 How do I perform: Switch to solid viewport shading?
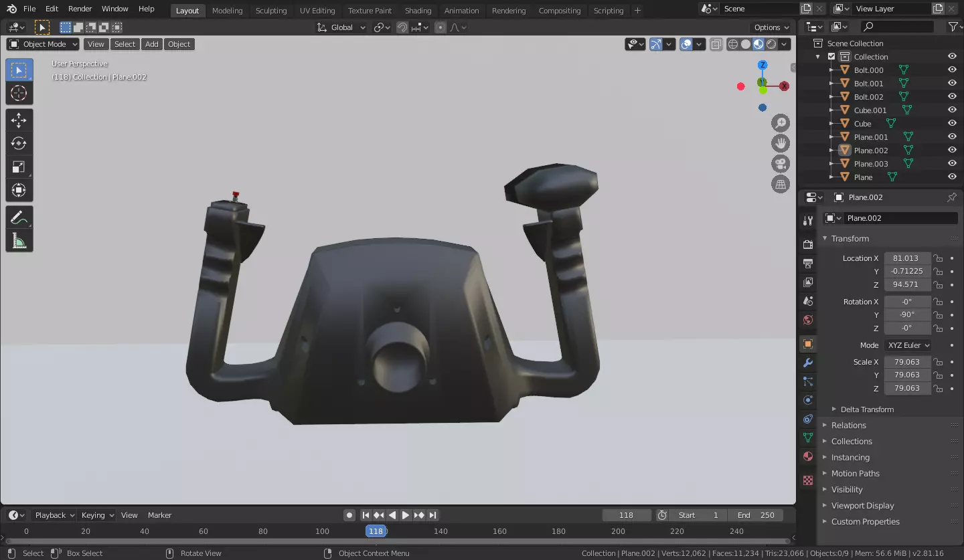point(746,44)
